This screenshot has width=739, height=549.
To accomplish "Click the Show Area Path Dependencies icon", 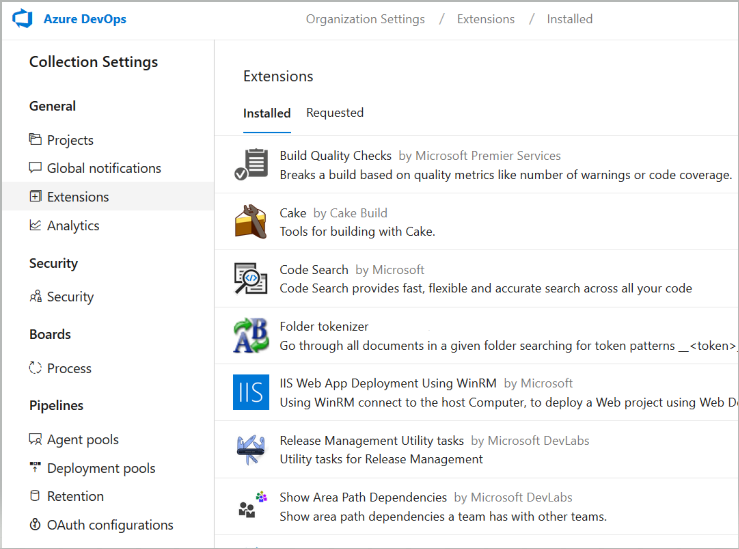I will coord(253,504).
